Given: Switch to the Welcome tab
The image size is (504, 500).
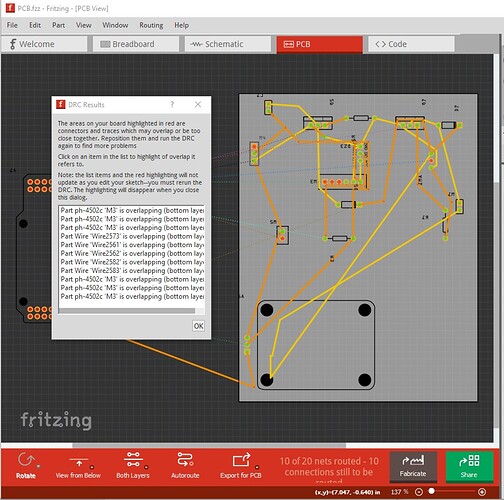Looking at the screenshot, I should 44,44.
